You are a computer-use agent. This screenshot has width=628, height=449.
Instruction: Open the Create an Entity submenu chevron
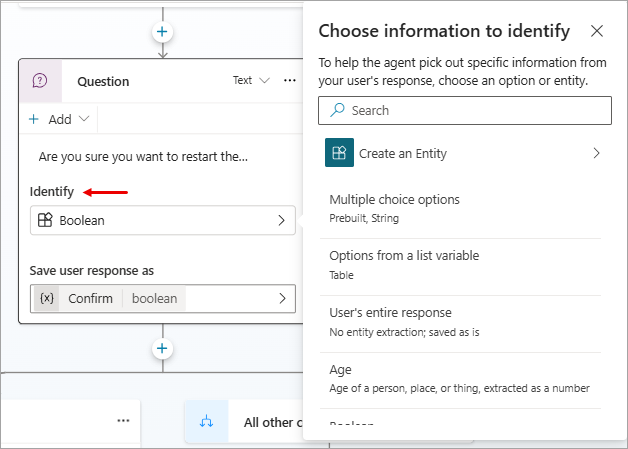pyautogui.click(x=596, y=153)
